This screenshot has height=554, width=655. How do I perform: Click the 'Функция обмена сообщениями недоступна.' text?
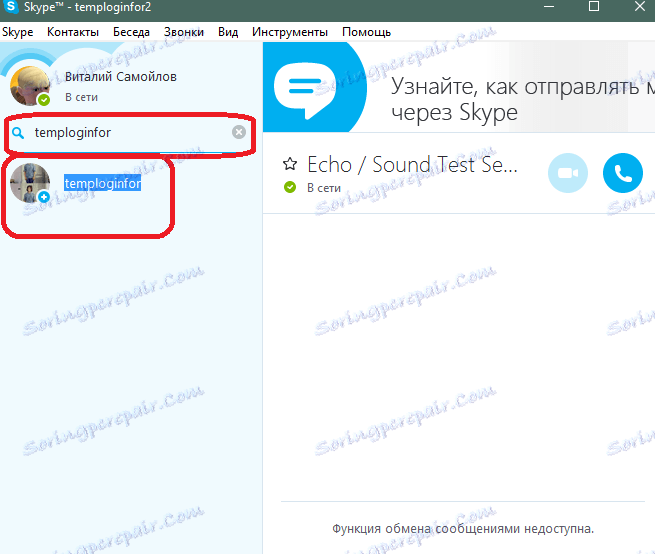tap(463, 529)
